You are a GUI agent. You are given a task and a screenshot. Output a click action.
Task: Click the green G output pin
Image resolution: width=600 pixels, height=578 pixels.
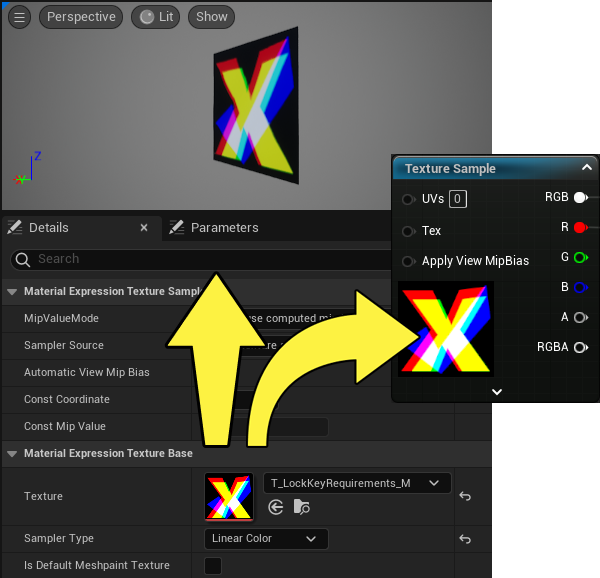pos(581,257)
